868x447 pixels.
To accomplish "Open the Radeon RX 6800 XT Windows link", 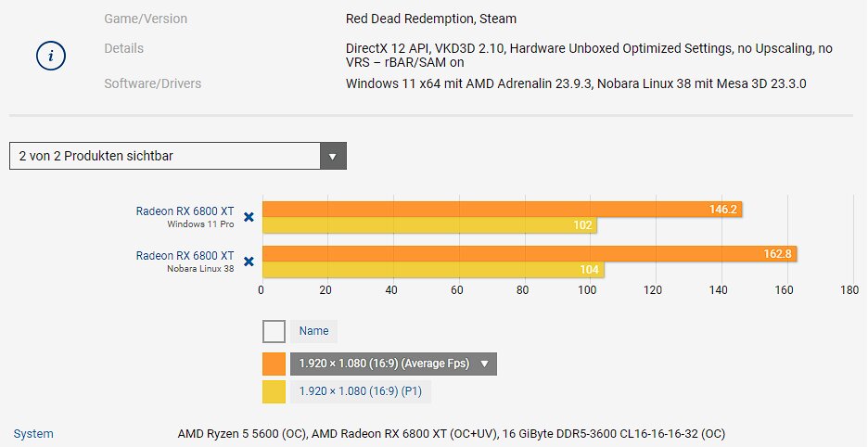I will [x=185, y=211].
